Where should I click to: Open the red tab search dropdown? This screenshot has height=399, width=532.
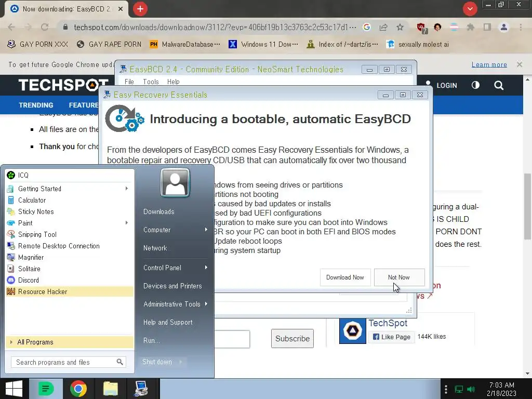[x=470, y=8]
